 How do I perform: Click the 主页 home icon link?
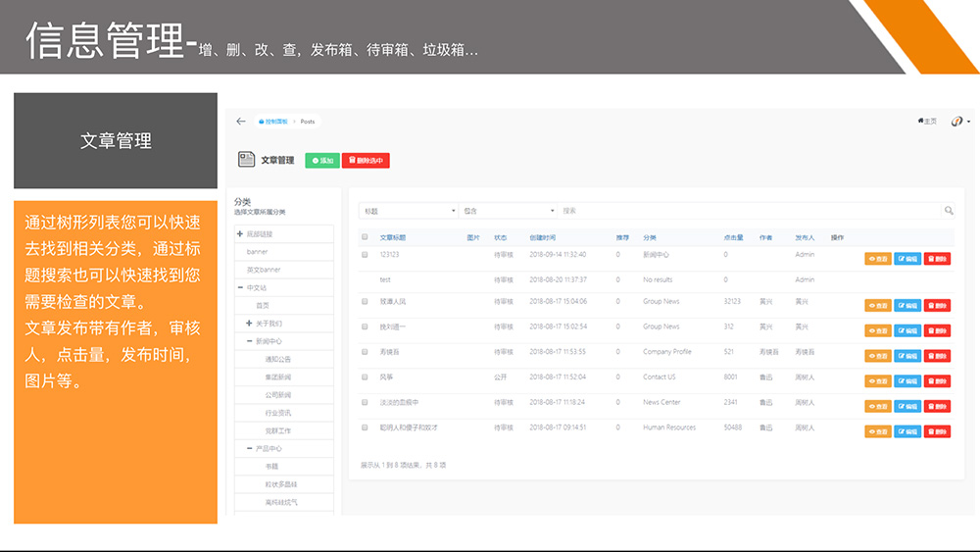point(927,122)
